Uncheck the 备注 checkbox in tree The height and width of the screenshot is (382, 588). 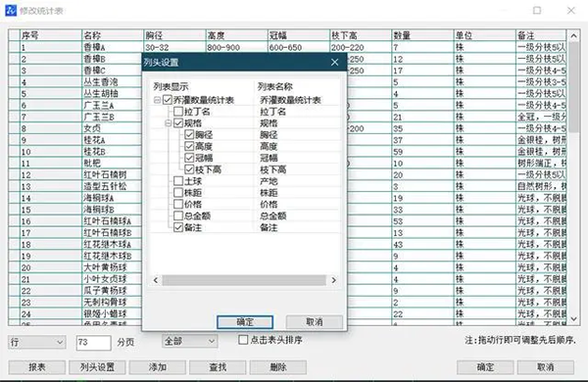point(178,227)
